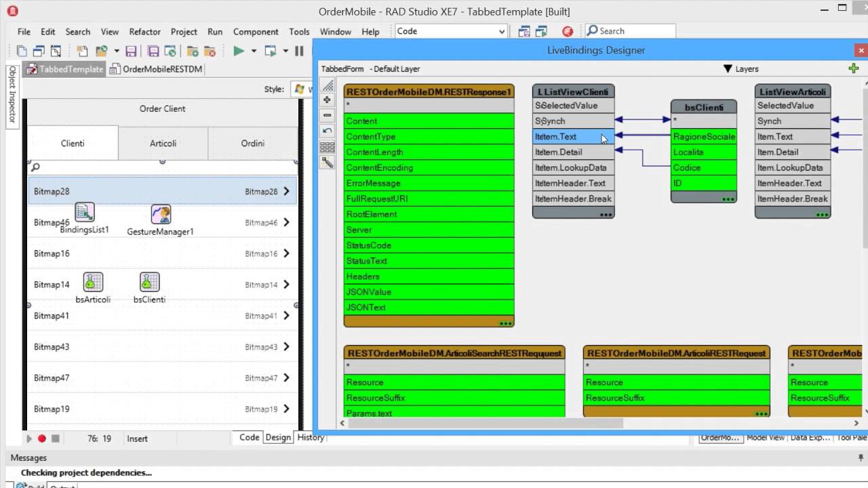Open the Tools menu
Image resolution: width=868 pixels, height=488 pixels.
[299, 32]
